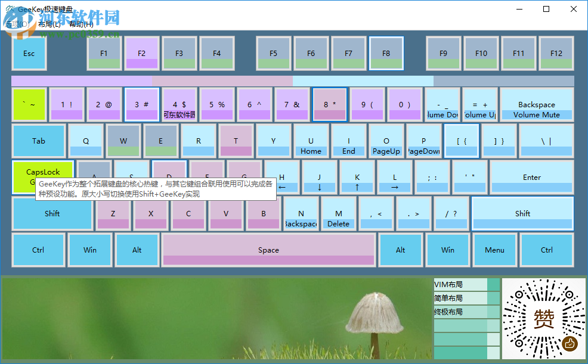This screenshot has height=364, width=588.
Task: Open the 布局(L) menu
Action: pyautogui.click(x=49, y=24)
